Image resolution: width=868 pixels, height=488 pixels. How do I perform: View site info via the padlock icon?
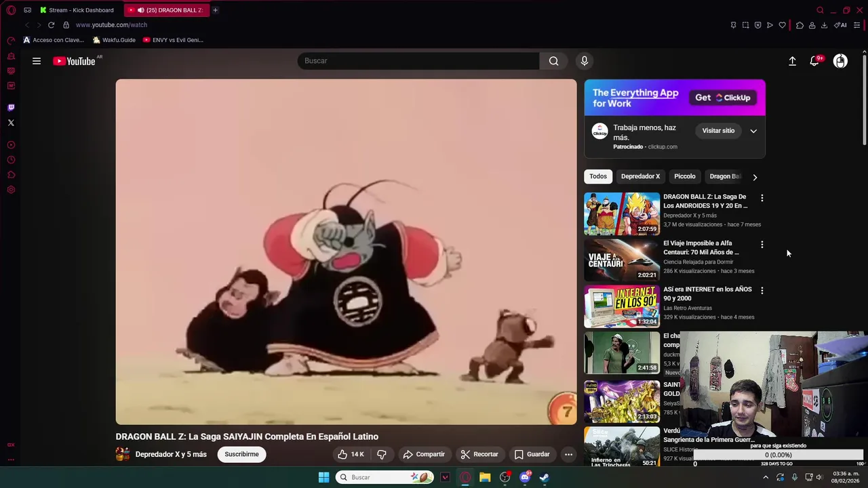[66, 25]
